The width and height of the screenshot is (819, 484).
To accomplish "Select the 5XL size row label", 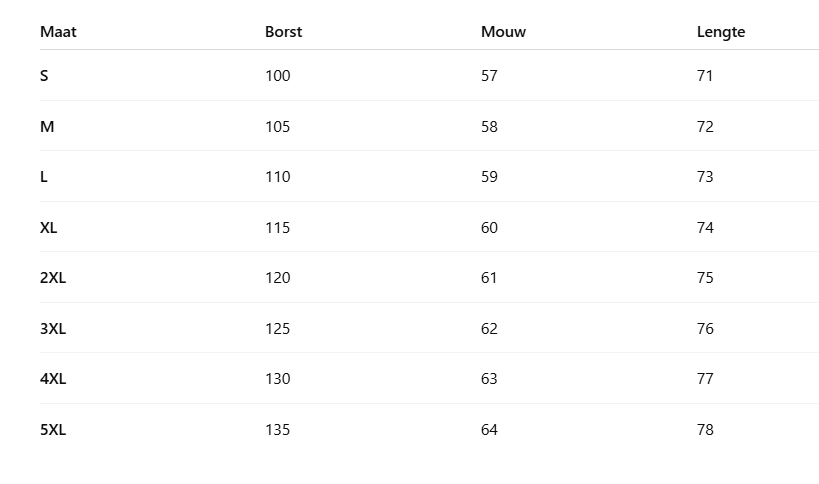I will click(53, 430).
